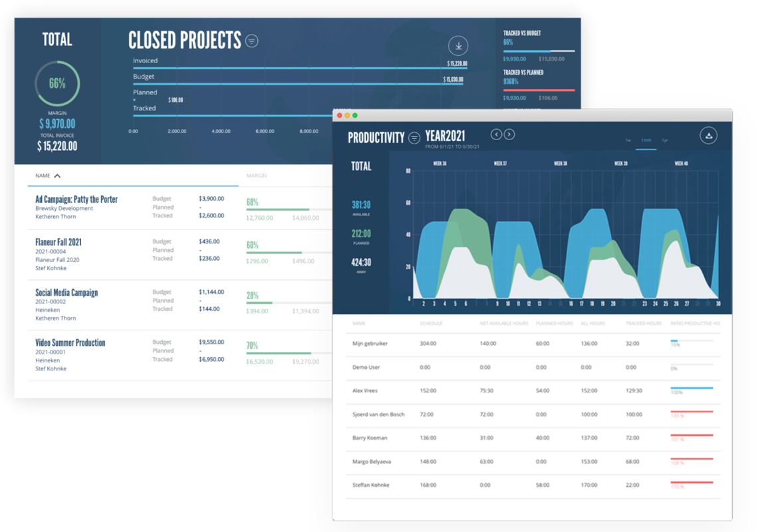Select the Mijn gebruiker row
758x532 pixels.
pos(533,344)
